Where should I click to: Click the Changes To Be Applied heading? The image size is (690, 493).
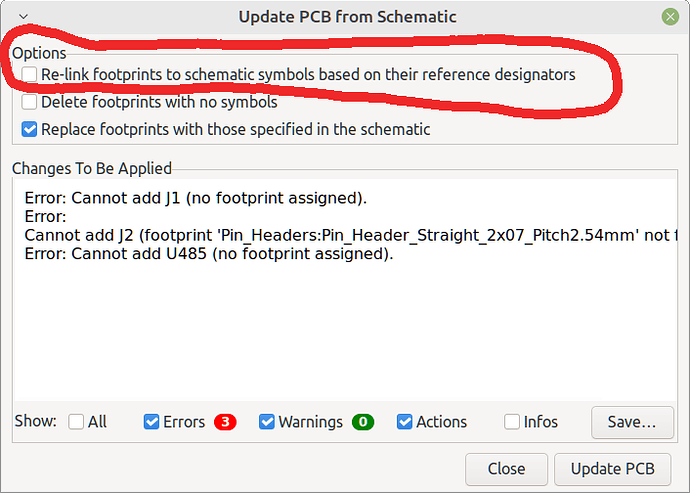pos(92,169)
